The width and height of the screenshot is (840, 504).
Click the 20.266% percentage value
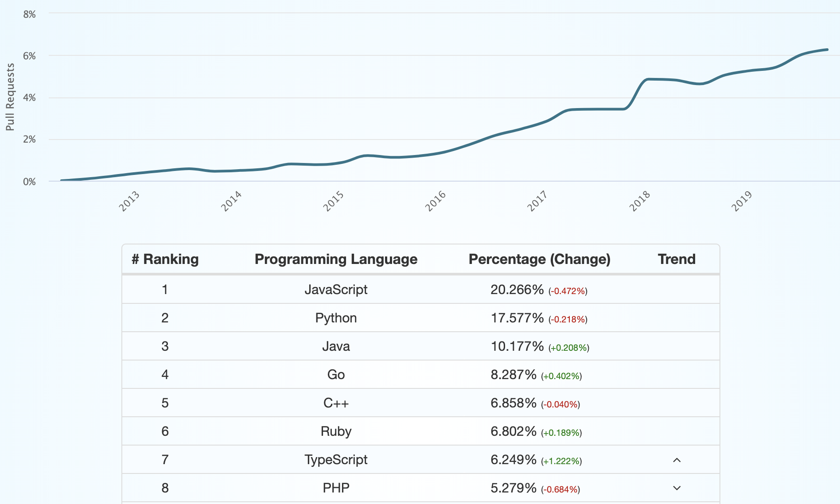[517, 290]
